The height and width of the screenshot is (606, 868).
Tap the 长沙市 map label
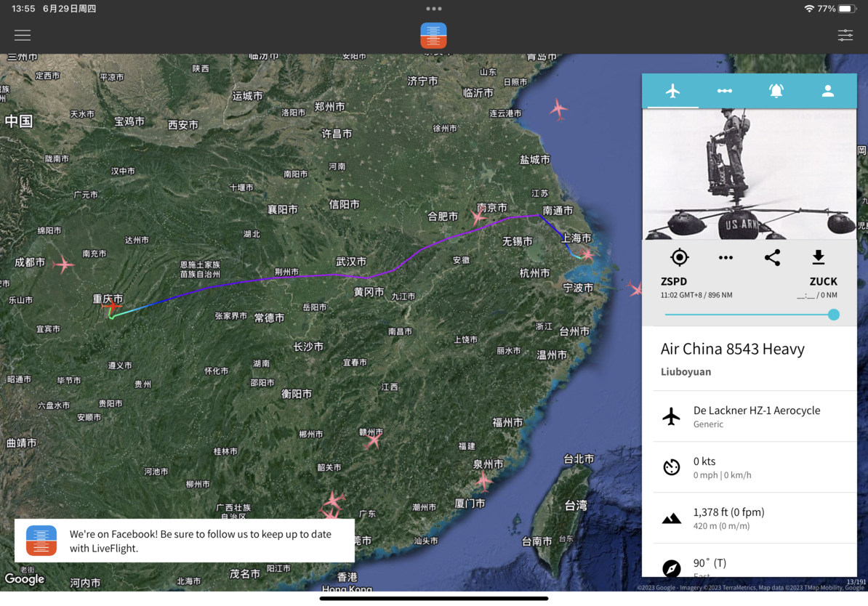pos(308,347)
